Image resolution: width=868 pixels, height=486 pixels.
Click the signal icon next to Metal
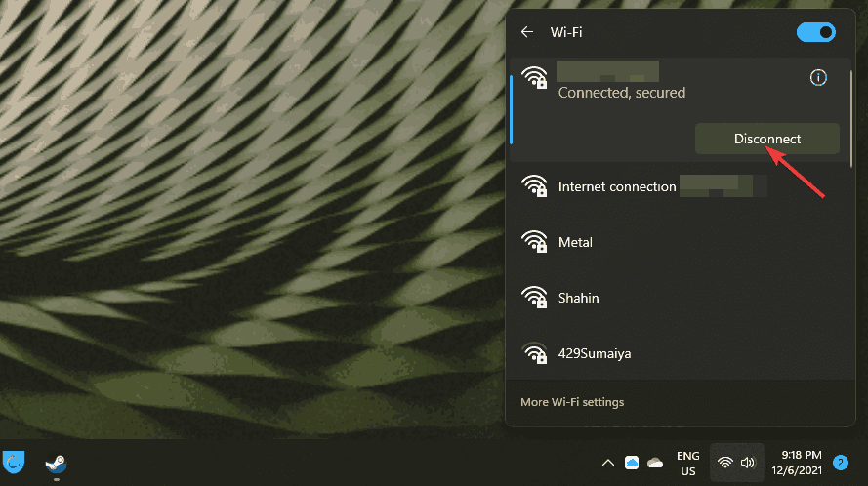pos(534,241)
